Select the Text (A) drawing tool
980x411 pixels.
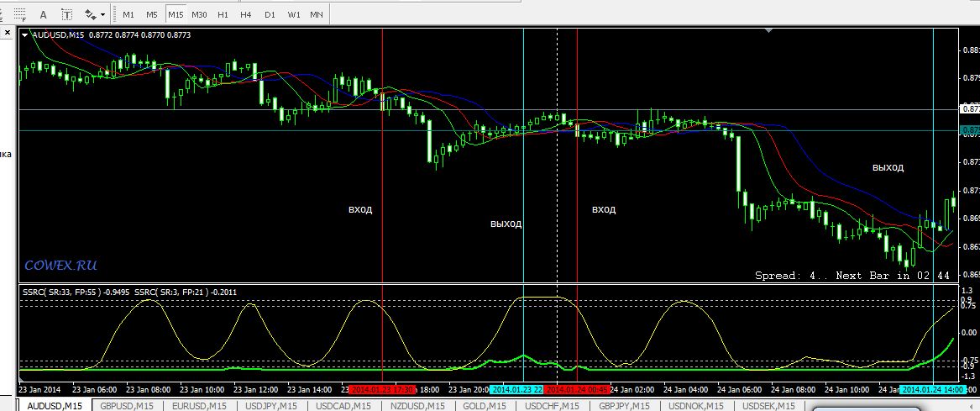(x=43, y=13)
